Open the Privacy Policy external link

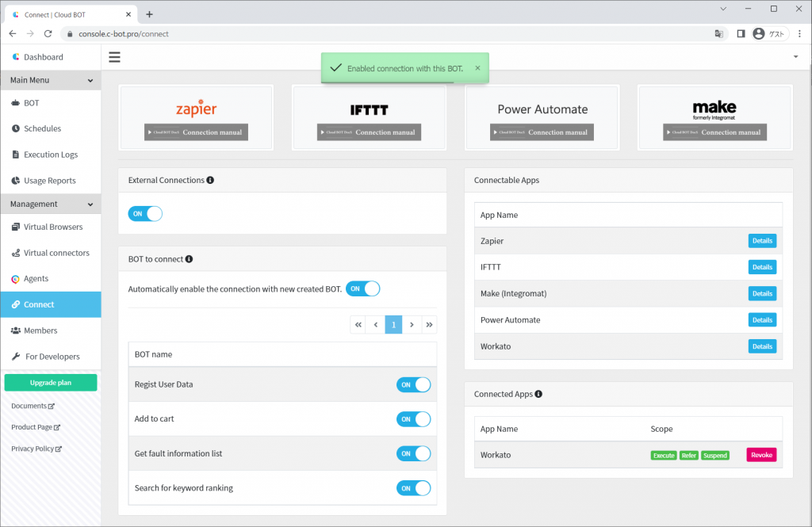[36, 449]
